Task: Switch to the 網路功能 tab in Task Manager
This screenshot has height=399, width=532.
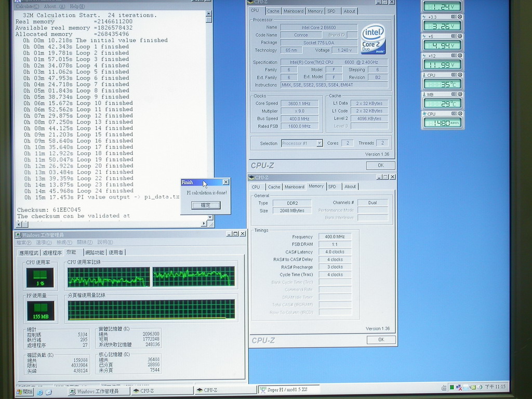Action: [x=95, y=252]
